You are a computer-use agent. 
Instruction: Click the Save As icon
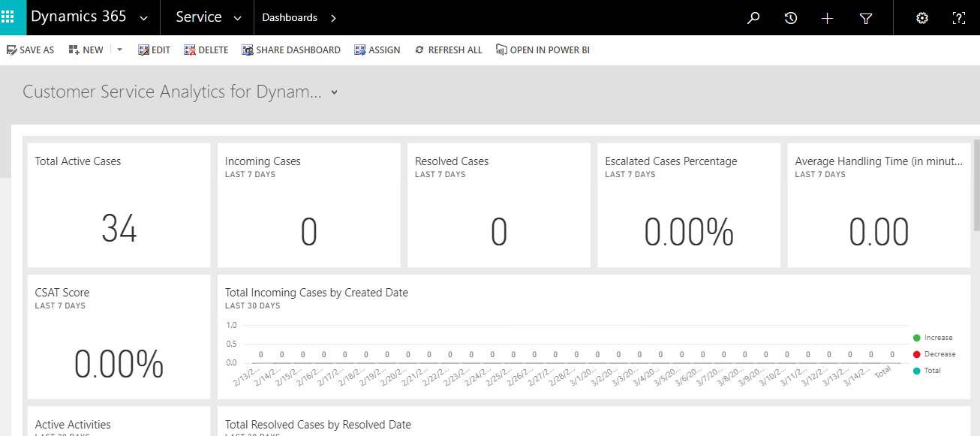[11, 50]
